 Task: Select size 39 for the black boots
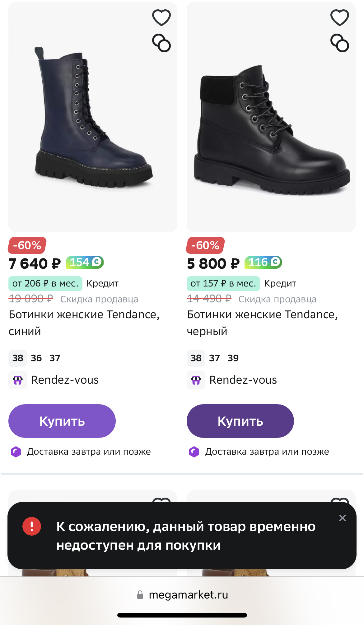[x=233, y=358]
